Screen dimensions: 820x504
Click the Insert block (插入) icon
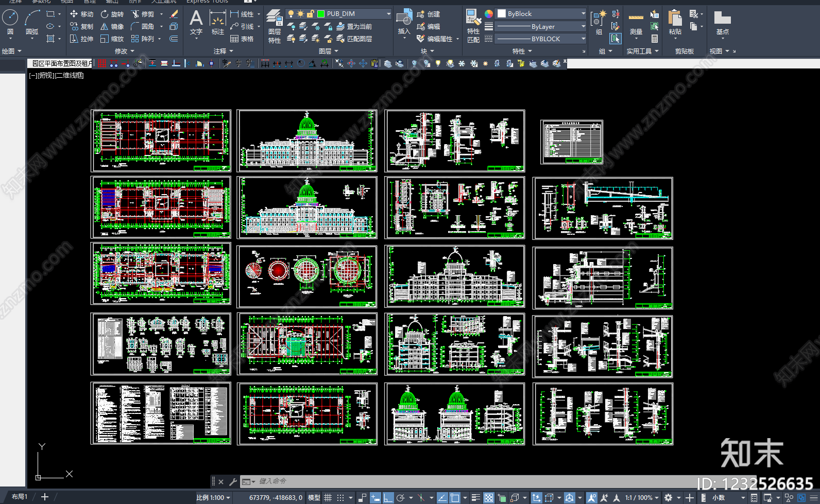[404, 22]
